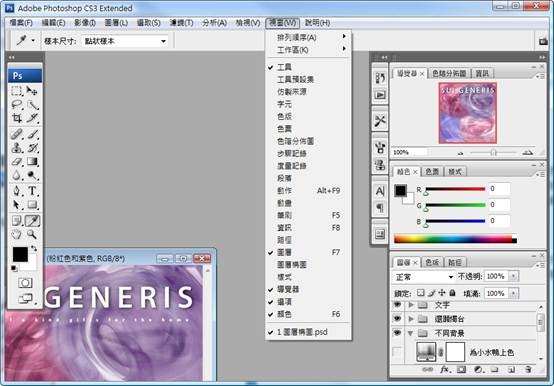Toggle Quick Mask mode
This screenshot has height=386, width=554.
25,283
